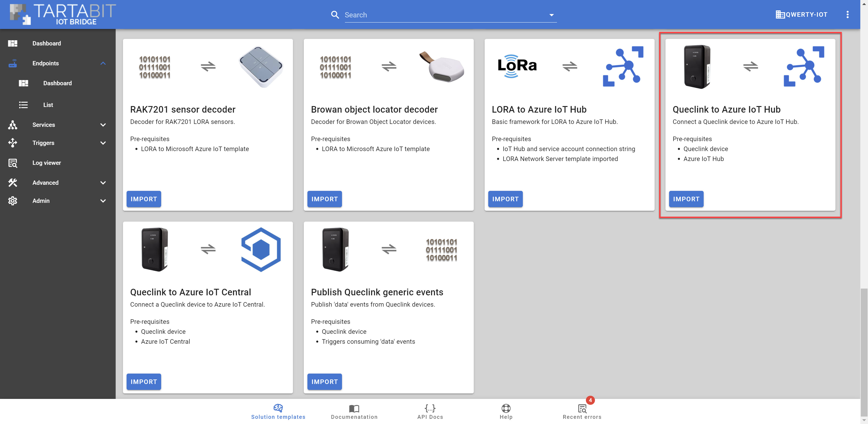Click the Endpoints sub-Dashboard icon
868x424 pixels.
(x=24, y=83)
